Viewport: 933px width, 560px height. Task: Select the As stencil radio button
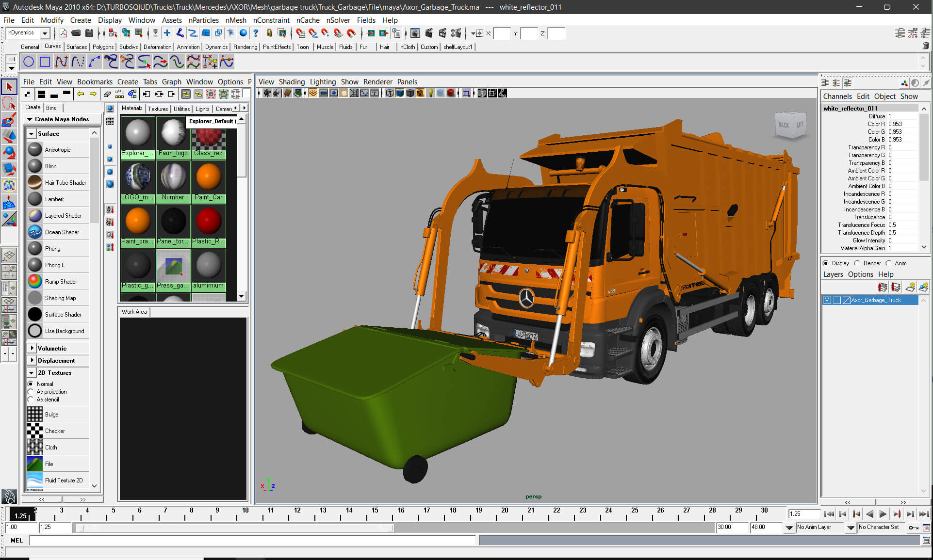(31, 400)
